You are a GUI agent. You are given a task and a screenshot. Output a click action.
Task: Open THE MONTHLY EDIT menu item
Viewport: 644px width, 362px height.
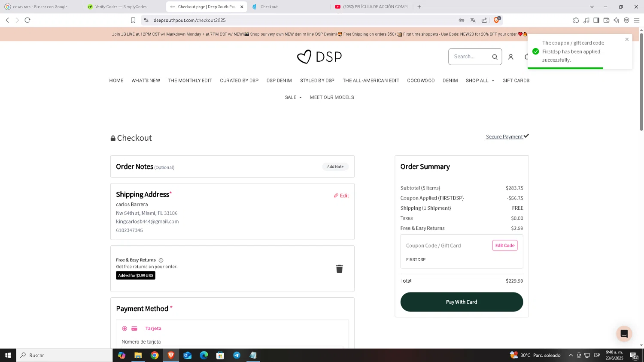click(x=190, y=81)
